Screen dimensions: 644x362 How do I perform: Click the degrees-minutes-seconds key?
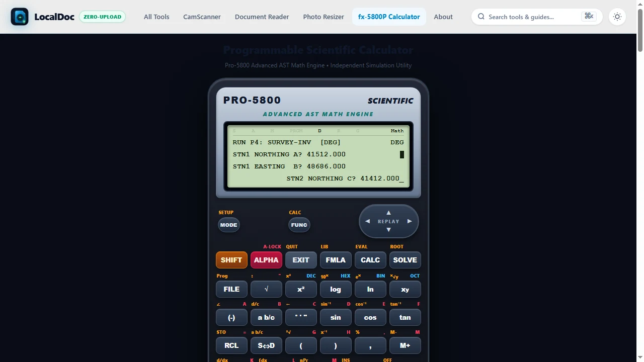click(x=301, y=317)
